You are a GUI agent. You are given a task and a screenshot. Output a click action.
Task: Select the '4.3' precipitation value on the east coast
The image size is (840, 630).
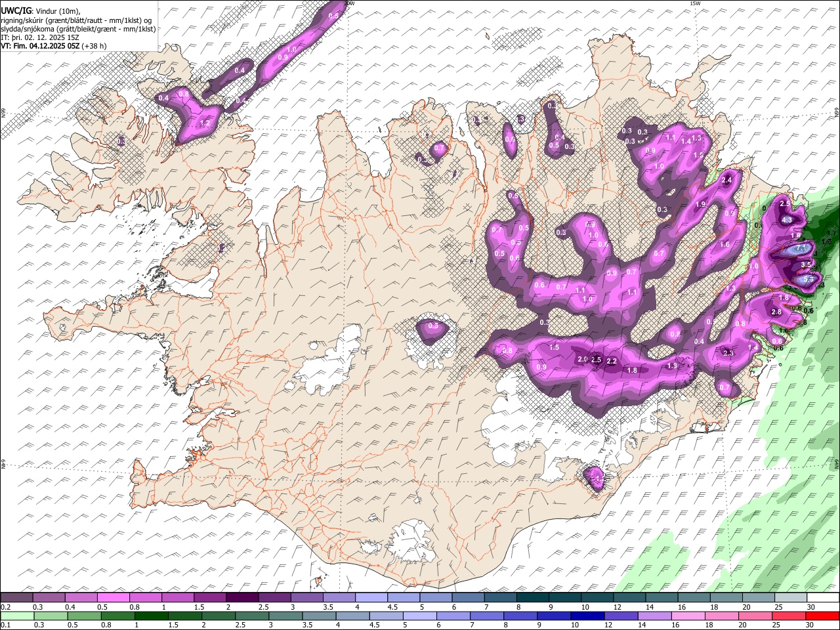787,220
